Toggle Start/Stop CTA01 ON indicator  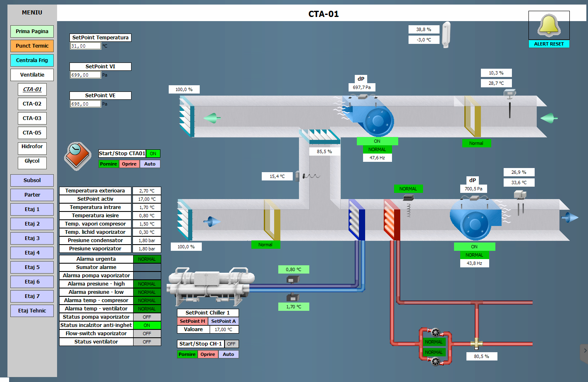[153, 154]
